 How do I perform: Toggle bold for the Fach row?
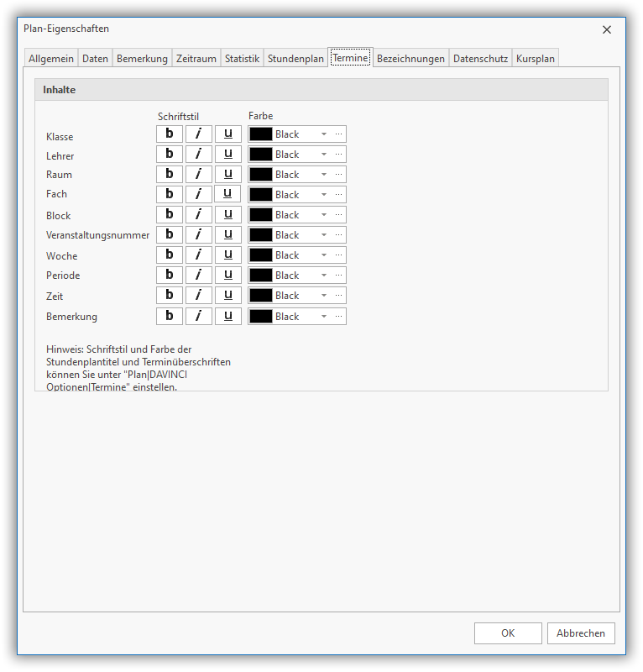pos(170,194)
